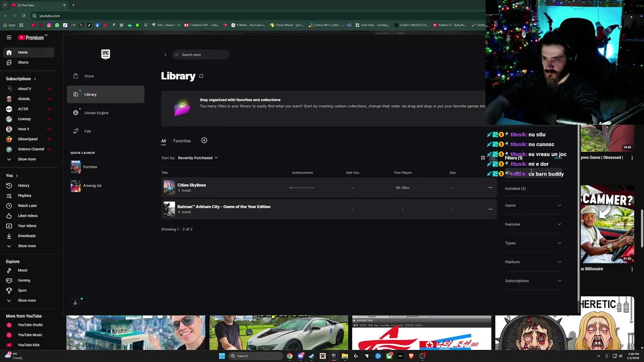Reload the page in Chrome
Viewport: 644px width, 362px height.
[23, 16]
